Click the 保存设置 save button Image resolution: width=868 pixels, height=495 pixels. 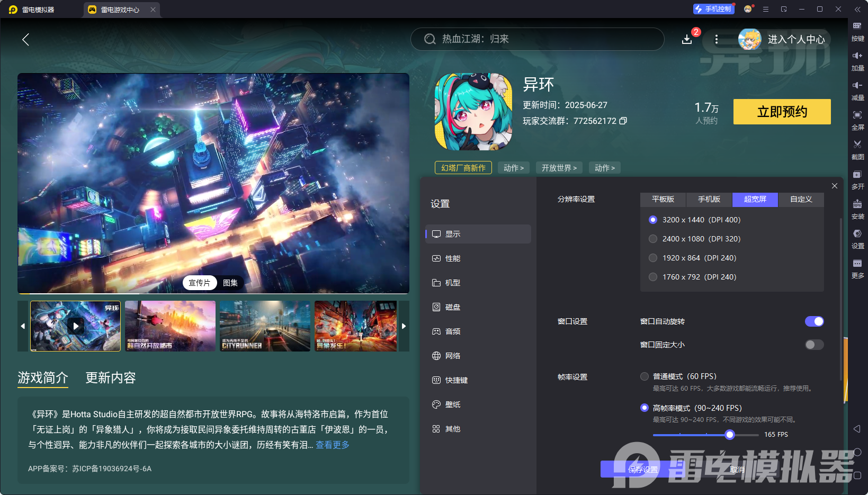[643, 470]
